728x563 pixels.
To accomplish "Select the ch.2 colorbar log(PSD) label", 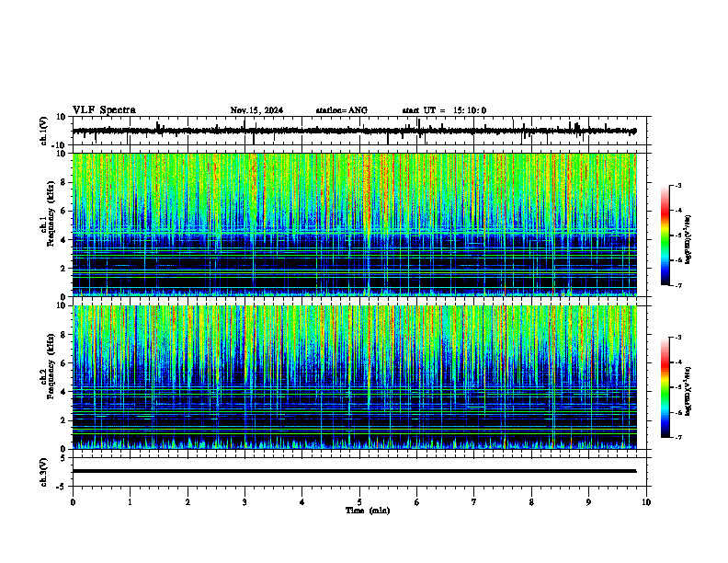I will (688, 391).
